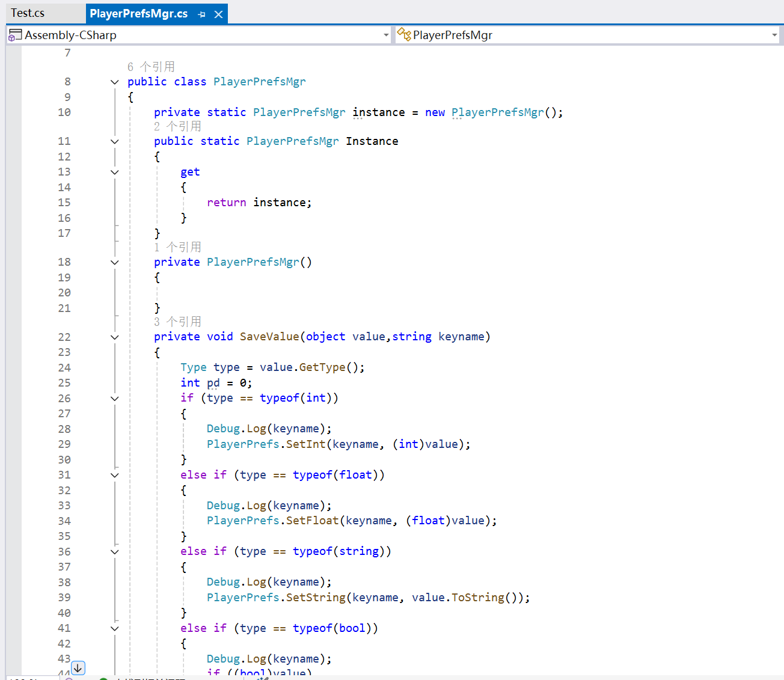Collapse the private constructor at line 18
This screenshot has height=680, width=784.
point(115,262)
